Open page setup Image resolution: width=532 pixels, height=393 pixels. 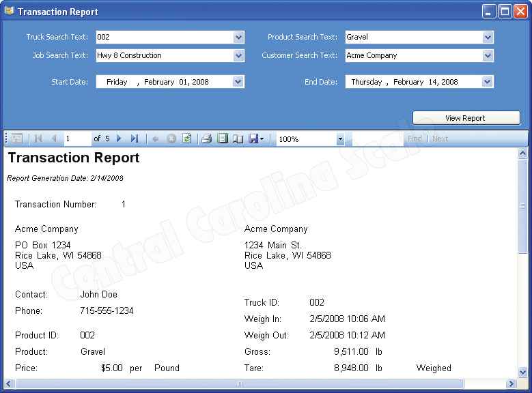[x=238, y=139]
